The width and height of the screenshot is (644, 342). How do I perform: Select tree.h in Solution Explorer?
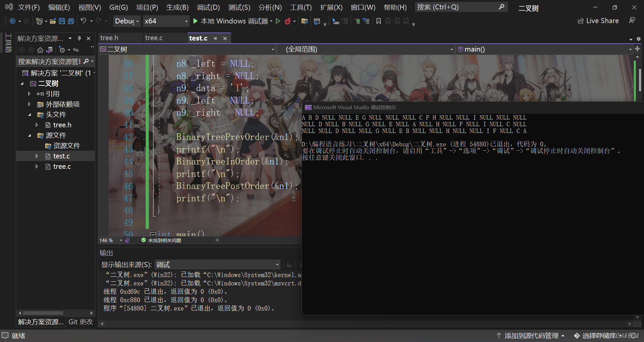pos(62,125)
